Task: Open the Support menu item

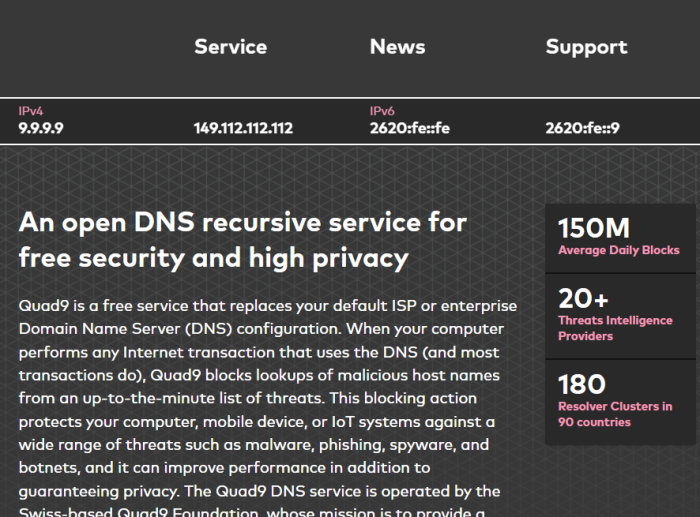Action: click(x=586, y=48)
